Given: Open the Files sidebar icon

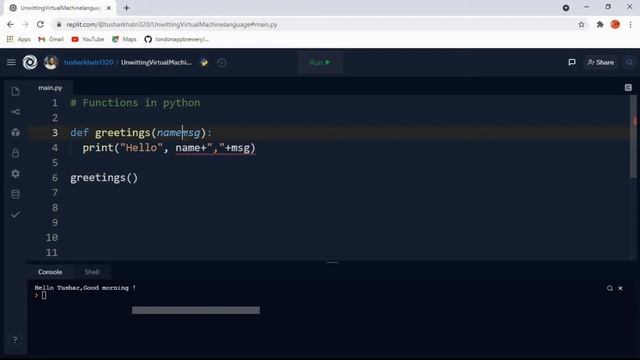Looking at the screenshot, I should click(x=16, y=91).
